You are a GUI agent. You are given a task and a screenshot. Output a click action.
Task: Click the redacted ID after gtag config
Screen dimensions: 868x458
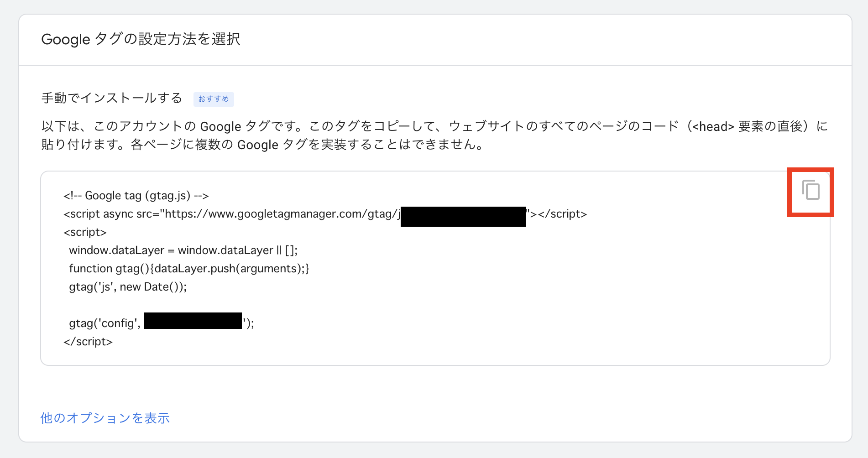coord(193,321)
